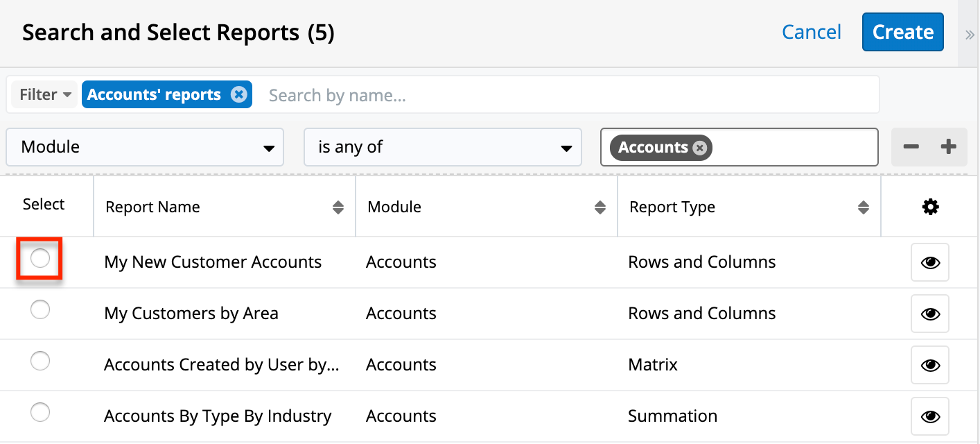
Task: Preview the Accounts Created by User report
Action: pyautogui.click(x=929, y=365)
